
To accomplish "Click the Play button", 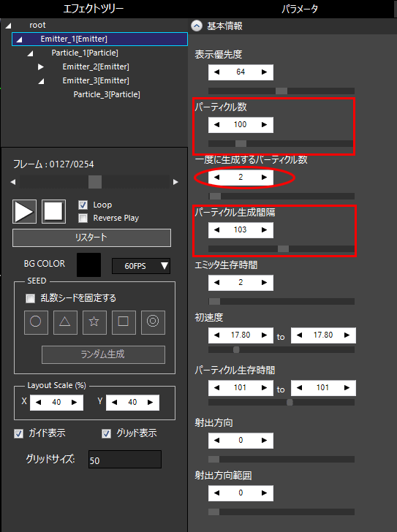I will (x=24, y=212).
